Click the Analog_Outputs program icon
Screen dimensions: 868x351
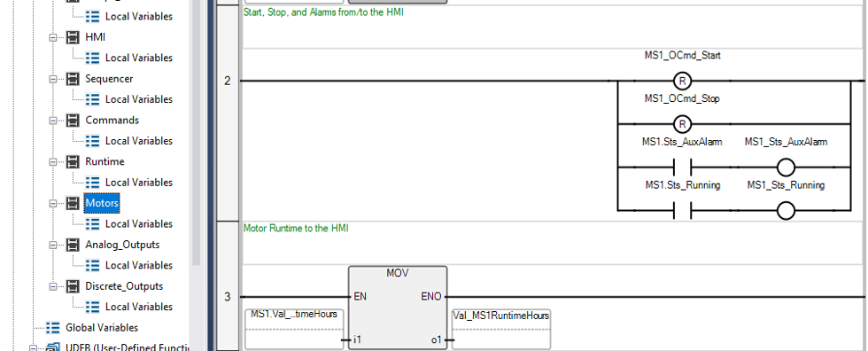(73, 245)
